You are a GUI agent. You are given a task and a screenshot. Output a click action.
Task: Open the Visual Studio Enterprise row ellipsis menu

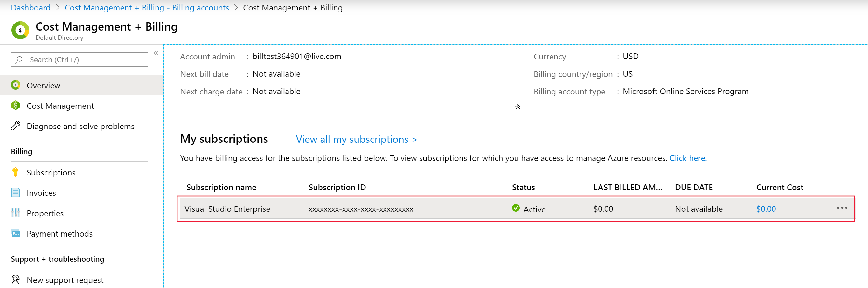pyautogui.click(x=842, y=208)
